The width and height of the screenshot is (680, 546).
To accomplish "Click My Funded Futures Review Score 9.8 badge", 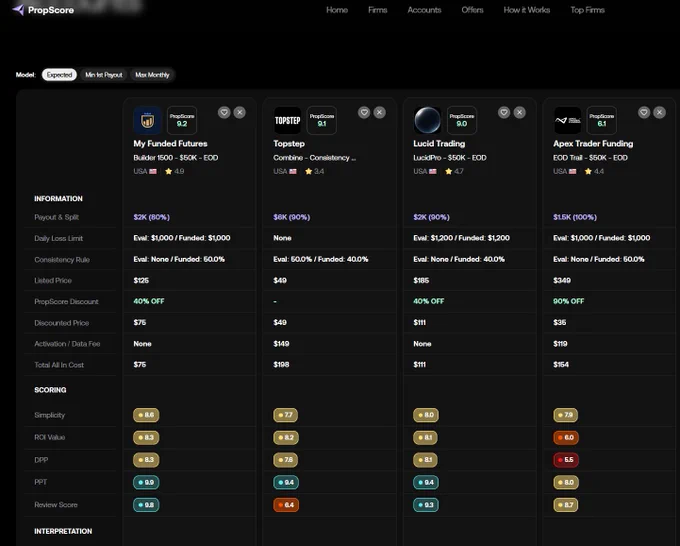I will coord(146,505).
